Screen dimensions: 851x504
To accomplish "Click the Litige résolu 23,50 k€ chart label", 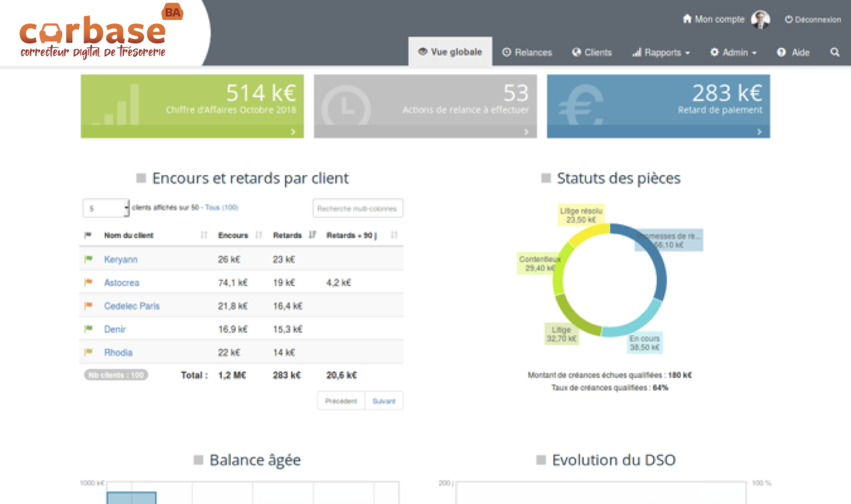I will (x=581, y=215).
